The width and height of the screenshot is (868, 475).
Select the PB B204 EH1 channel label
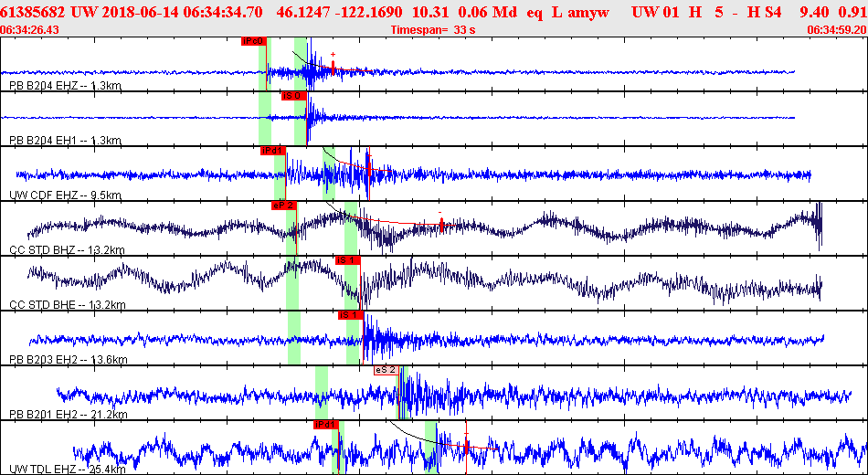click(x=64, y=141)
